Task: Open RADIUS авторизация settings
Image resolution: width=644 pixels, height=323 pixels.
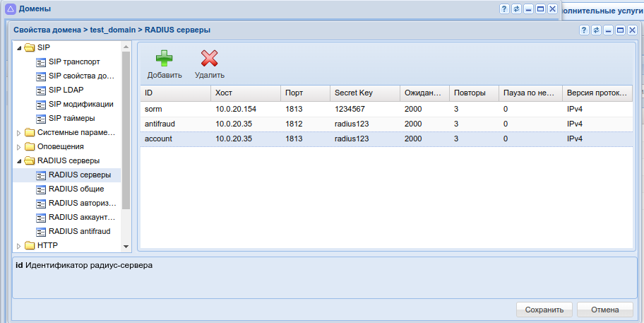Action: coord(82,203)
